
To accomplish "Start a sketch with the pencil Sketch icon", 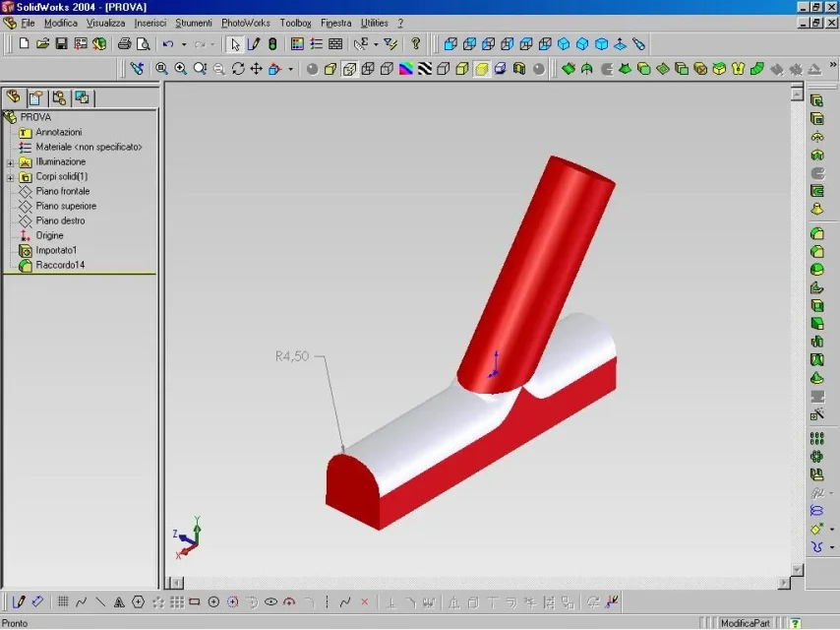I will (254, 44).
